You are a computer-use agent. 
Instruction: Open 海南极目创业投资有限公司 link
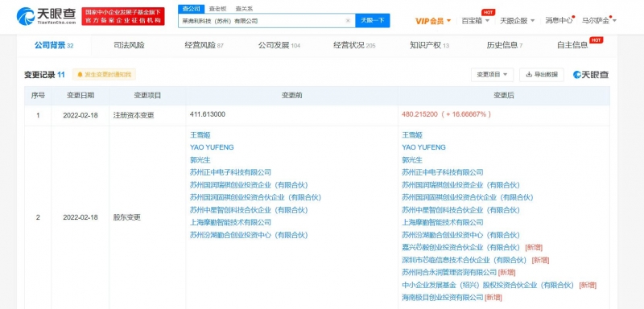tap(442, 298)
